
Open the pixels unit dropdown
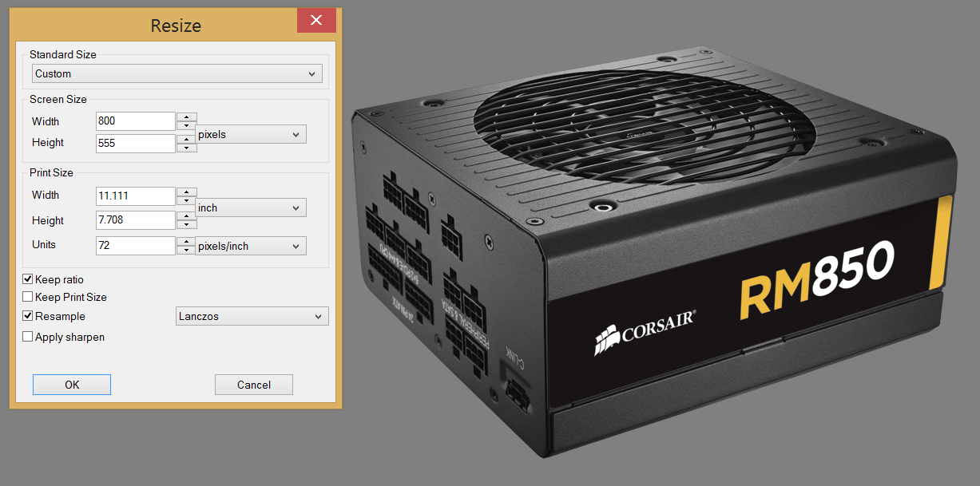(251, 134)
